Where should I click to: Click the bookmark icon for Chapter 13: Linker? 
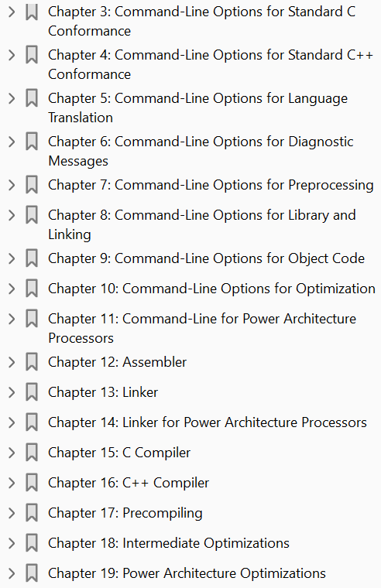tap(32, 392)
